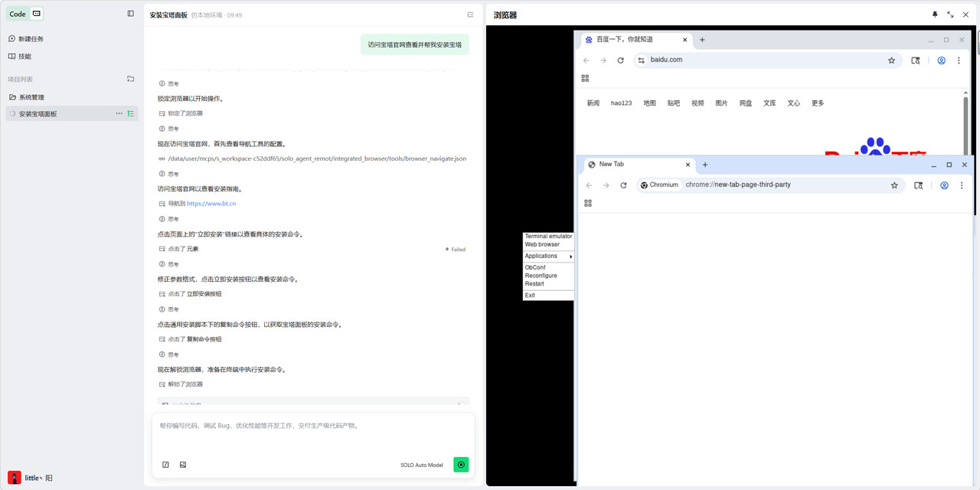Open apps grid in Baidu window bookmarks bar
This screenshot has height=490, width=980.
coord(585,78)
